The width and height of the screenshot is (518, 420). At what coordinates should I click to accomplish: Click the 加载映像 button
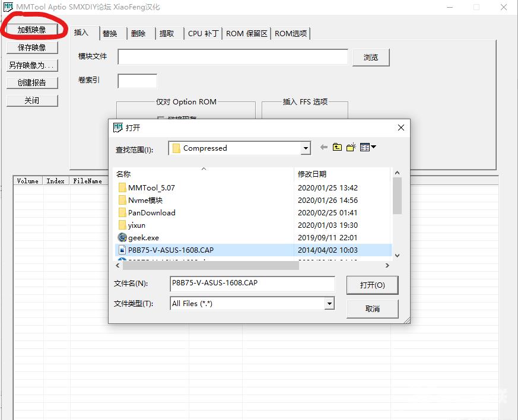[x=32, y=30]
